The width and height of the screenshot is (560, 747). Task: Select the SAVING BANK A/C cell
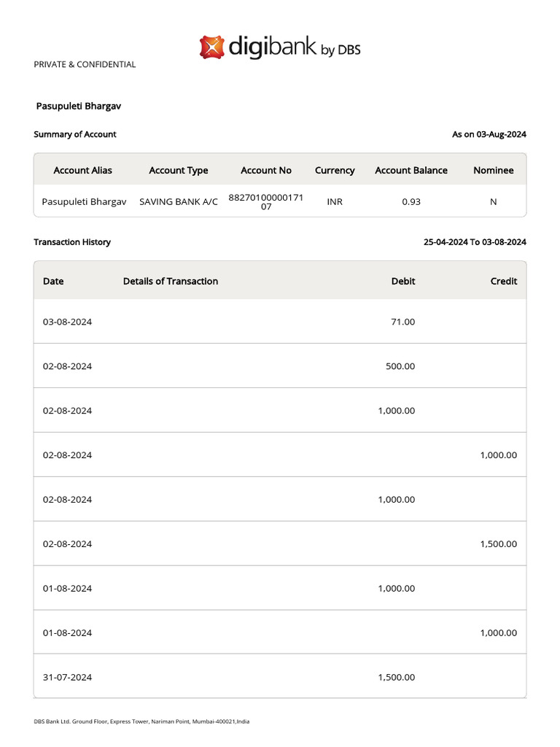(x=179, y=201)
